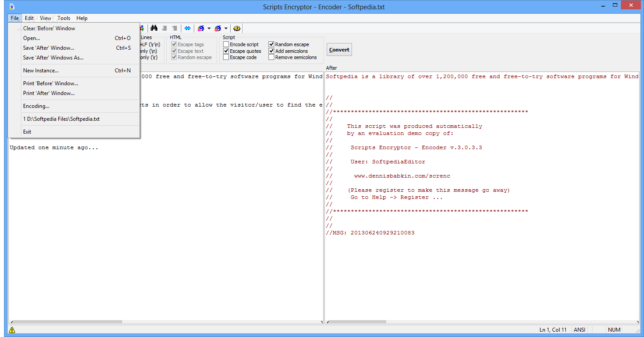644x337 pixels.
Task: Enable the Encode script checkbox
Action: point(226,44)
